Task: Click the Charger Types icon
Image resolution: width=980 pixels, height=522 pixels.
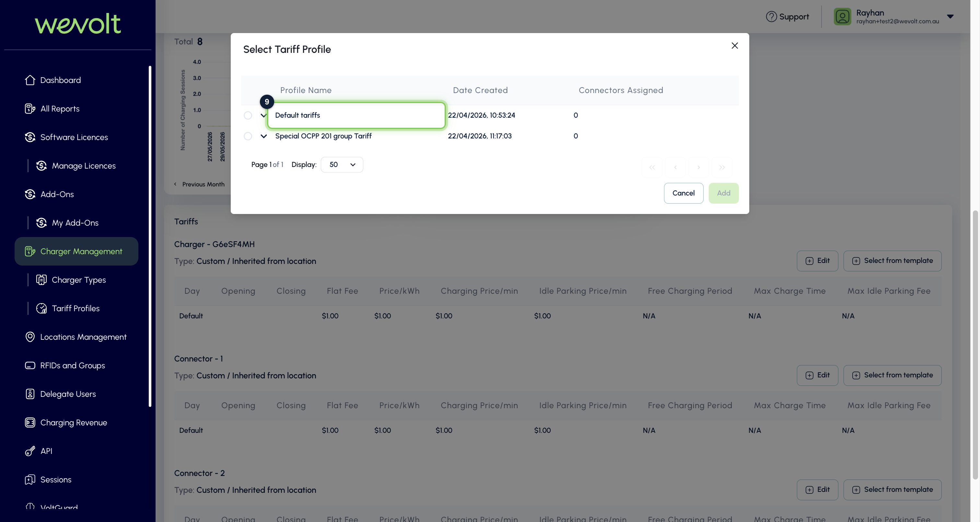Action: [x=41, y=280]
